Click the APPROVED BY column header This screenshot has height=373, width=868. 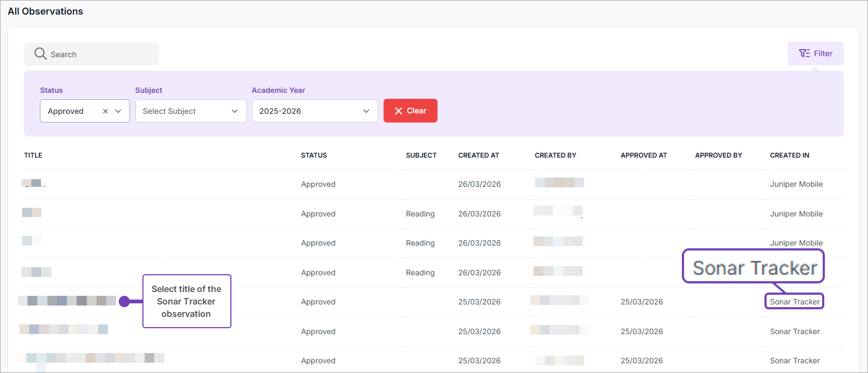tap(718, 155)
